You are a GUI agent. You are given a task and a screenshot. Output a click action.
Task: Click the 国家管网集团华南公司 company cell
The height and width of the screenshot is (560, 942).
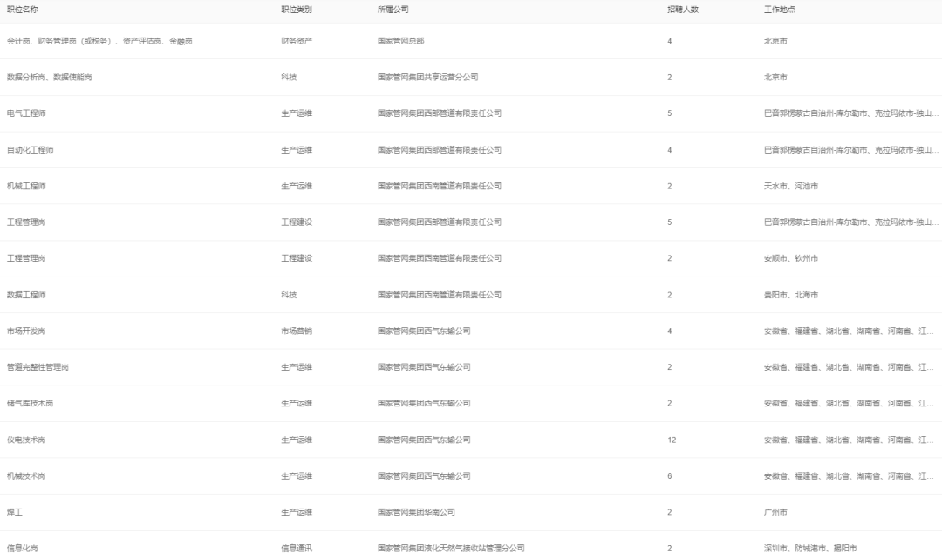point(415,512)
